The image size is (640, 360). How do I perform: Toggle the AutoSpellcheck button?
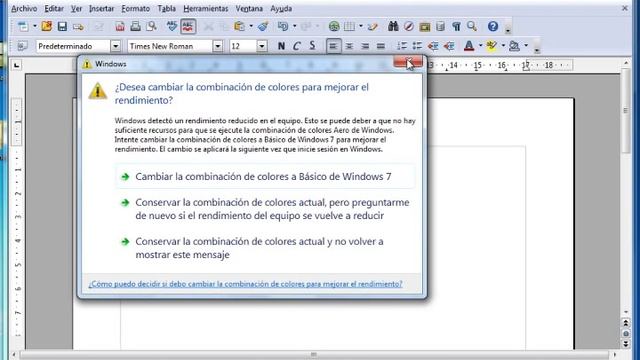tap(188, 27)
